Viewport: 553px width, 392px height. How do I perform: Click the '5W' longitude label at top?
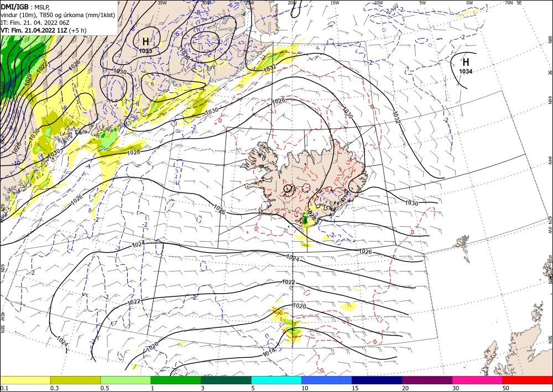point(423,3)
